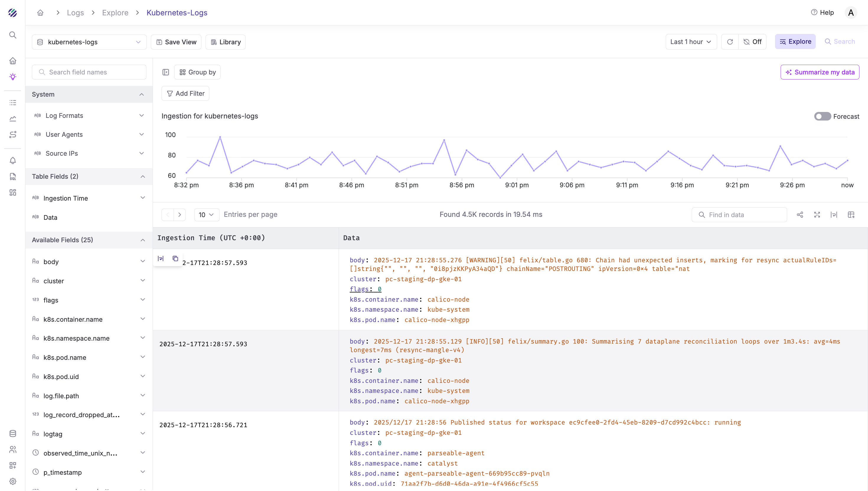This screenshot has height=491, width=868.
Task: Click the fullscreen expand icon above table
Action: click(817, 215)
